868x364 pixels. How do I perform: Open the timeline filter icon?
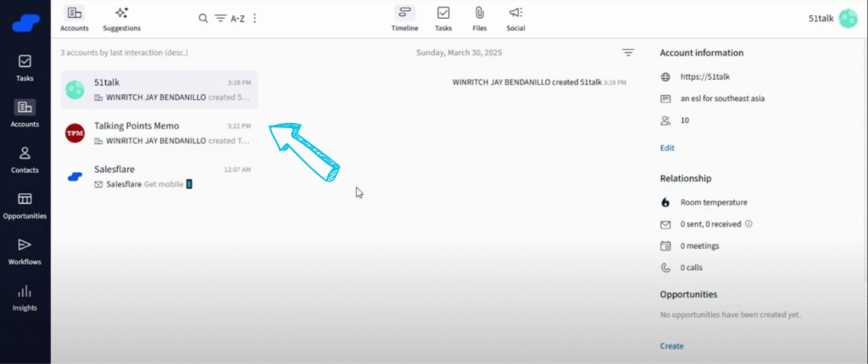(628, 53)
